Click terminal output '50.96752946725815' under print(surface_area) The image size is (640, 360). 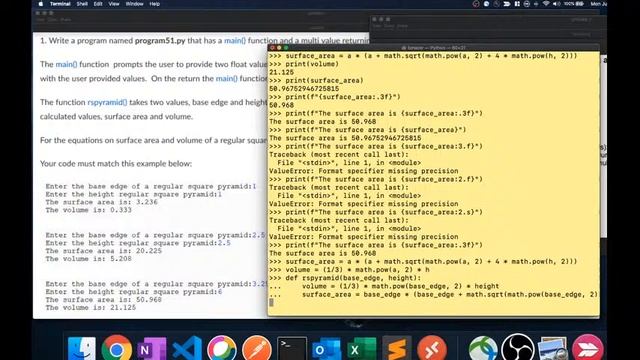304,89
